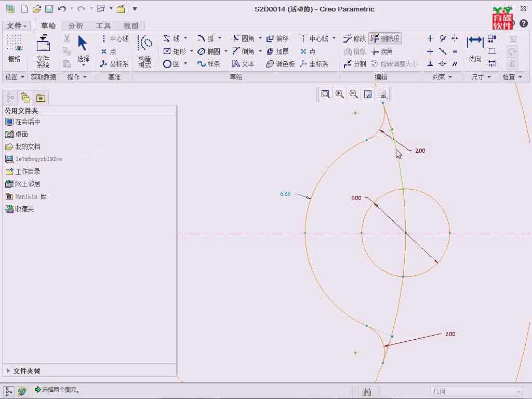The width and height of the screenshot is (532, 399).
Task: Click the Redo arrow icon
Action: pyautogui.click(x=81, y=9)
